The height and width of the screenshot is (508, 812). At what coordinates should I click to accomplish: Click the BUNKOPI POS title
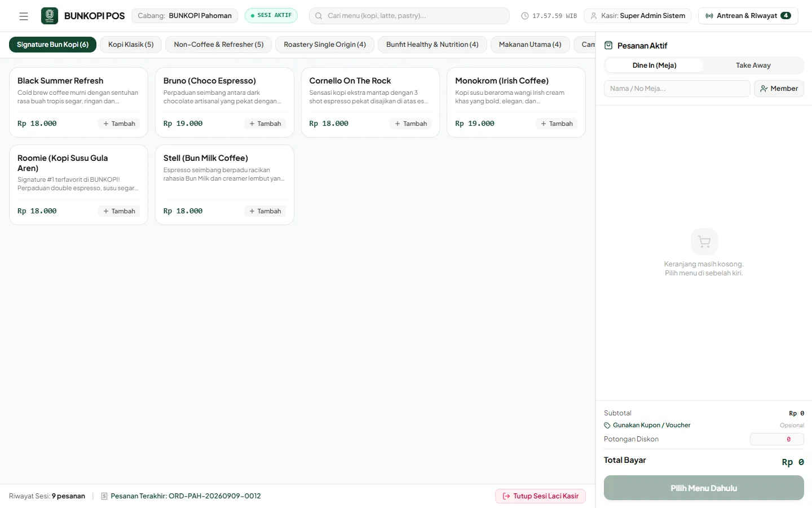click(x=95, y=16)
